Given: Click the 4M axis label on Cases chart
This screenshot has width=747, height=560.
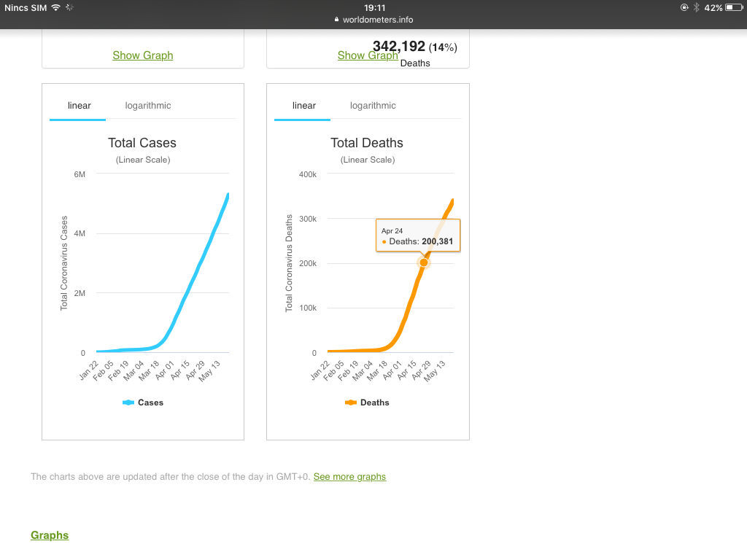Looking at the screenshot, I should [x=80, y=234].
